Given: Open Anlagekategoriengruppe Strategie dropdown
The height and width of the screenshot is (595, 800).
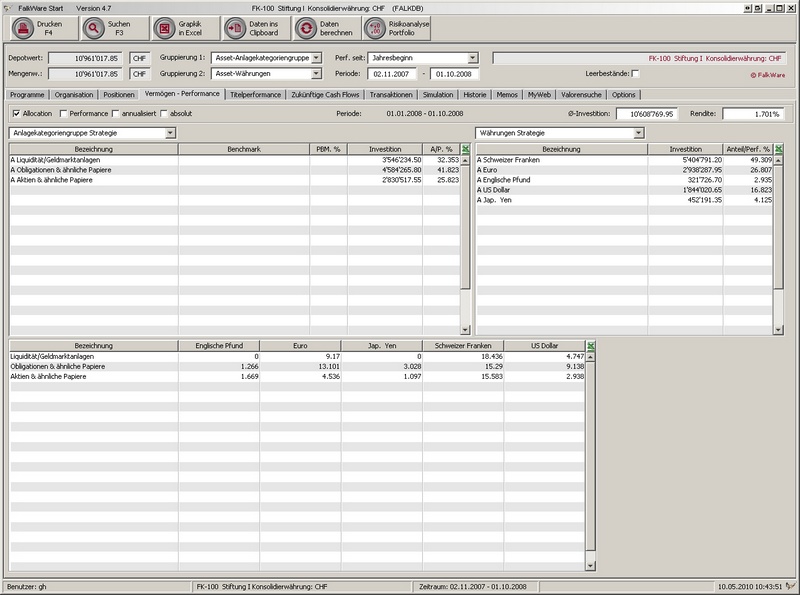Looking at the screenshot, I should (x=170, y=133).
